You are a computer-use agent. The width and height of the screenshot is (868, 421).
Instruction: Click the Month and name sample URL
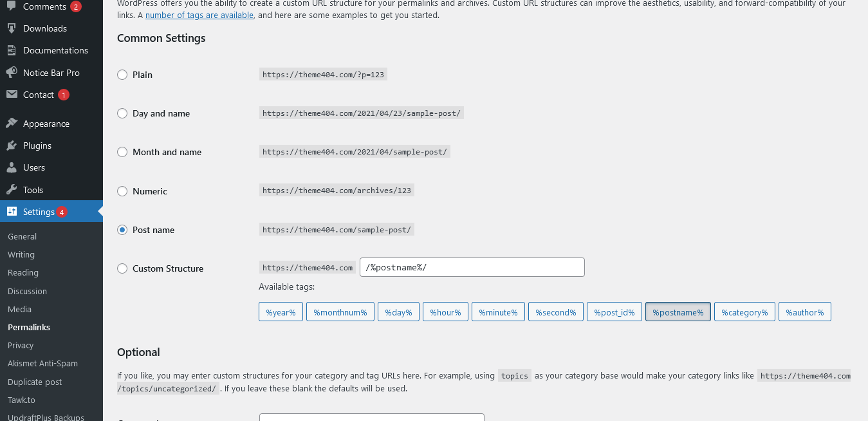pyautogui.click(x=355, y=152)
